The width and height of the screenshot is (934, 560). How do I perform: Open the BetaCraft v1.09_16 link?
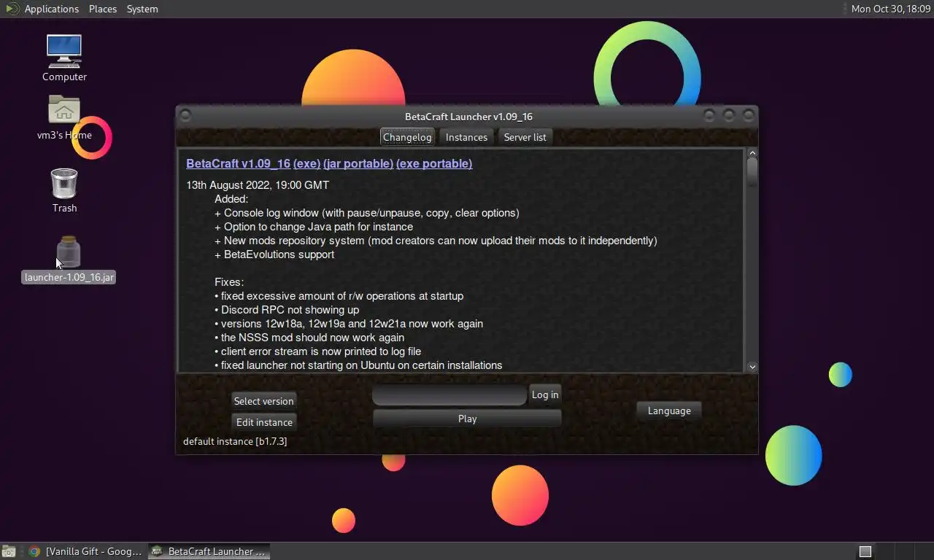238,163
